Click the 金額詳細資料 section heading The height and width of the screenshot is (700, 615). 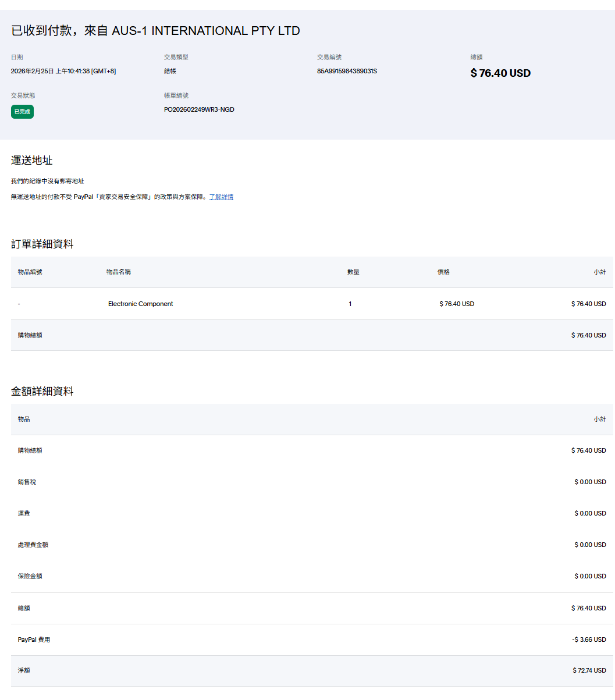[42, 392]
